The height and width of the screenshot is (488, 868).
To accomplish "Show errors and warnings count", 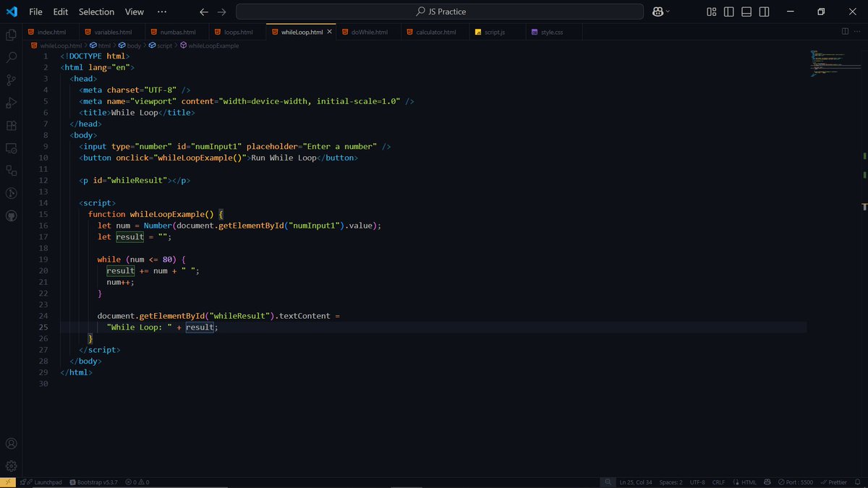I will tap(137, 482).
